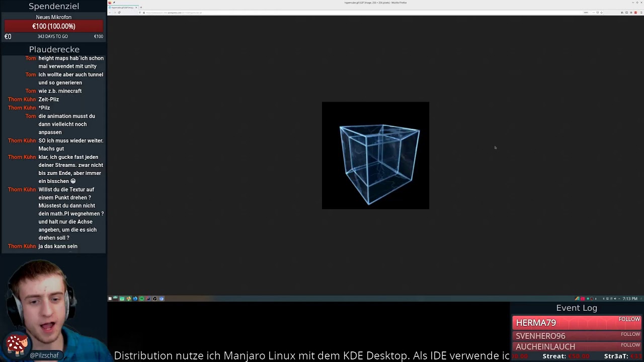
Task: Click the €100 (100.00%) donation progress bar
Action: 54,26
